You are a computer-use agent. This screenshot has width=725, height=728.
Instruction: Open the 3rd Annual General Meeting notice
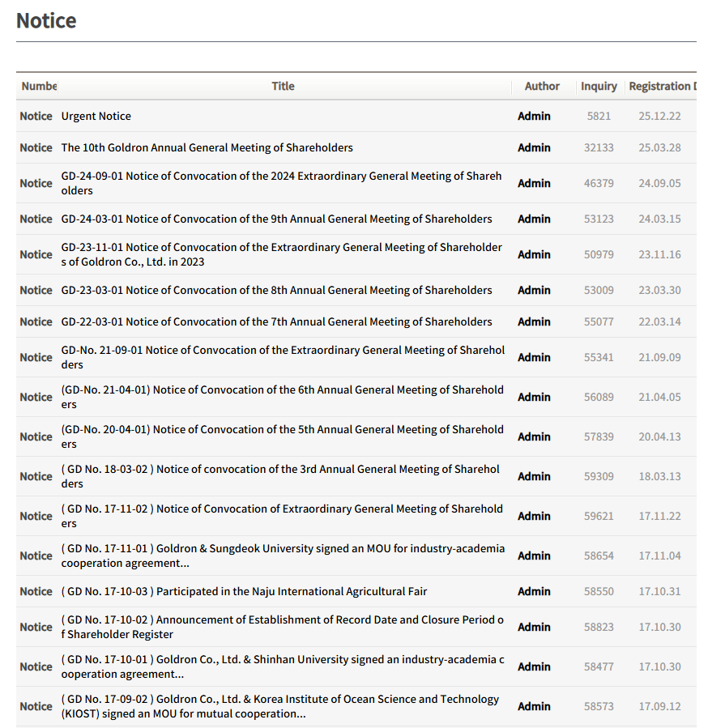[x=280, y=476]
